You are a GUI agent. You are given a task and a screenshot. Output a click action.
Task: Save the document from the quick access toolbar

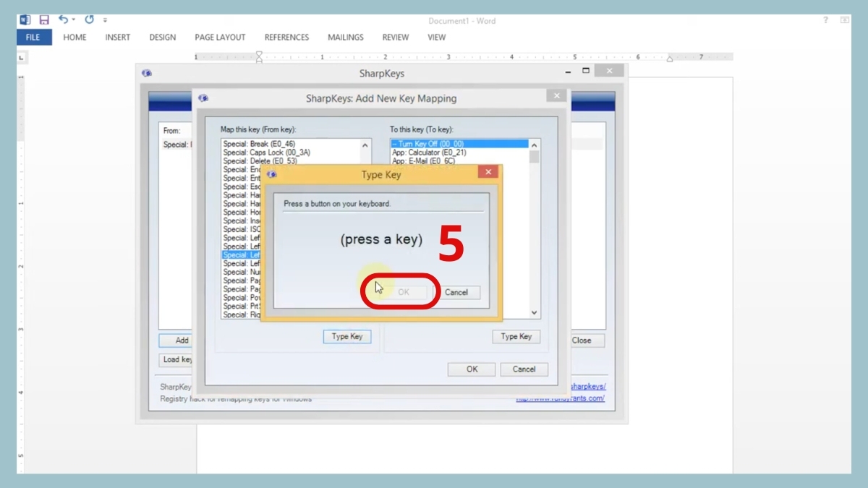click(44, 20)
